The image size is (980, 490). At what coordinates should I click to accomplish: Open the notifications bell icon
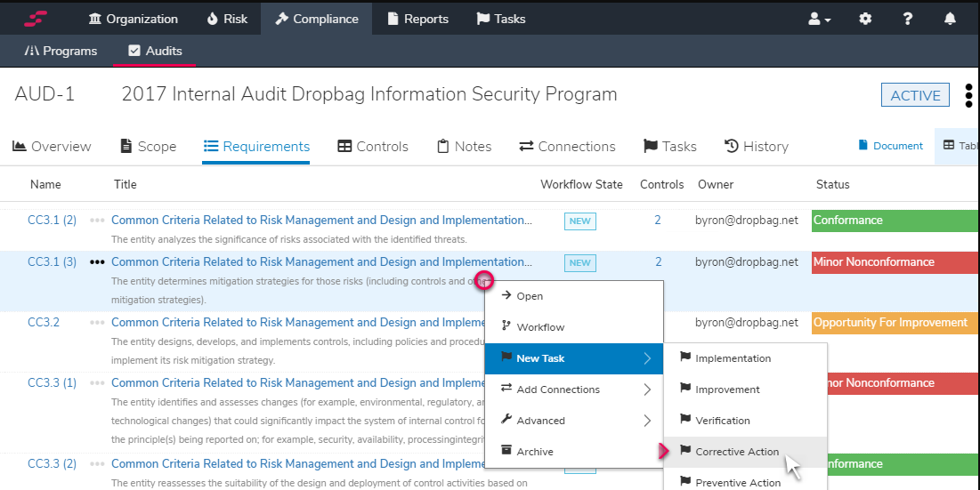pos(950,19)
